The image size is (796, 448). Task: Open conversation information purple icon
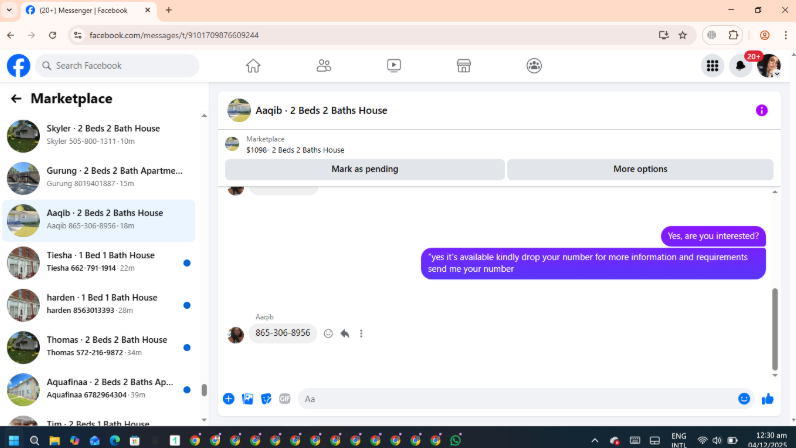[x=761, y=110]
